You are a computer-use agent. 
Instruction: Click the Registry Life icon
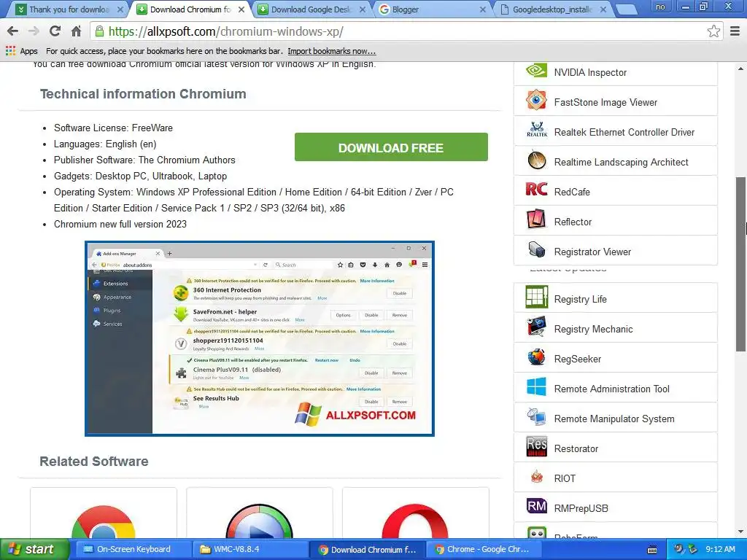click(536, 297)
